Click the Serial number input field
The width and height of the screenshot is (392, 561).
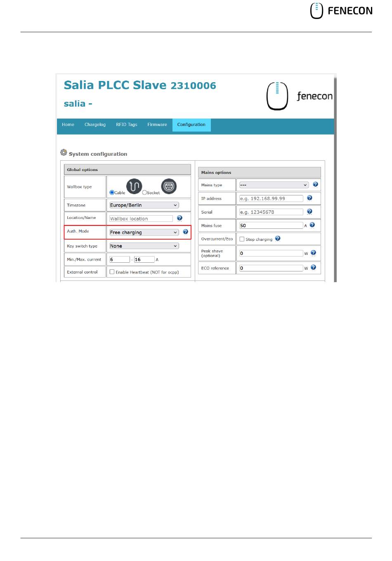coord(271,212)
